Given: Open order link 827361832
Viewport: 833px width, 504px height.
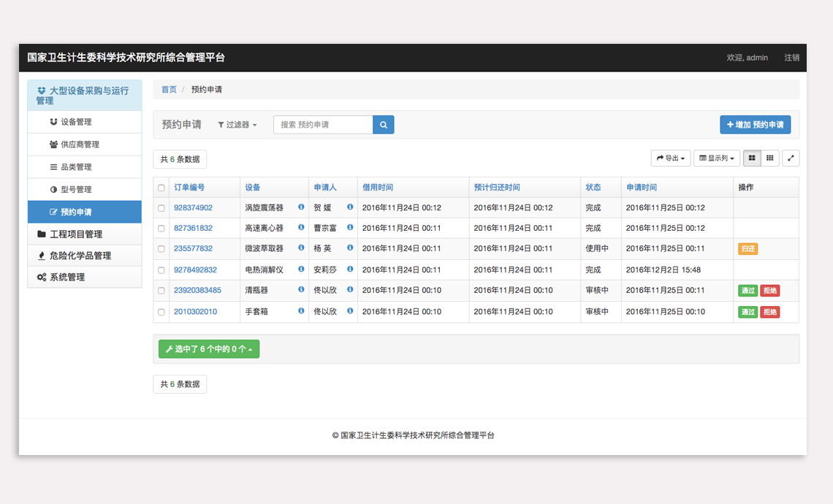Looking at the screenshot, I should (x=193, y=229).
